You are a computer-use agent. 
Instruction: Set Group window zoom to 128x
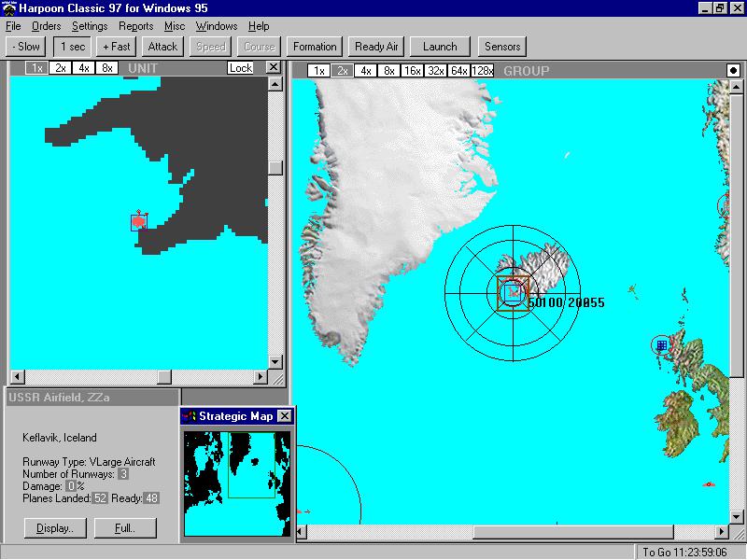coord(482,71)
